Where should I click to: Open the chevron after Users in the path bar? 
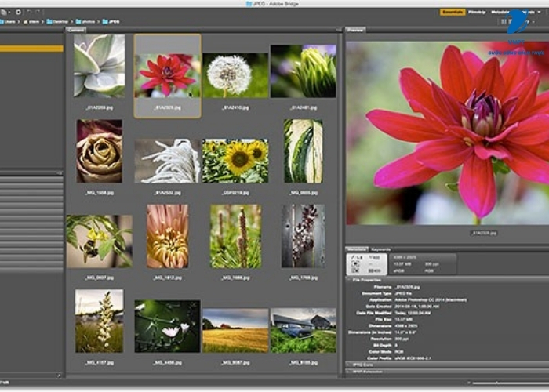(x=20, y=22)
